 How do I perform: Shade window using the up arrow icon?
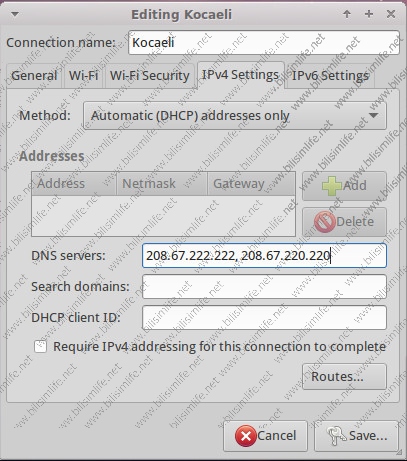[347, 14]
